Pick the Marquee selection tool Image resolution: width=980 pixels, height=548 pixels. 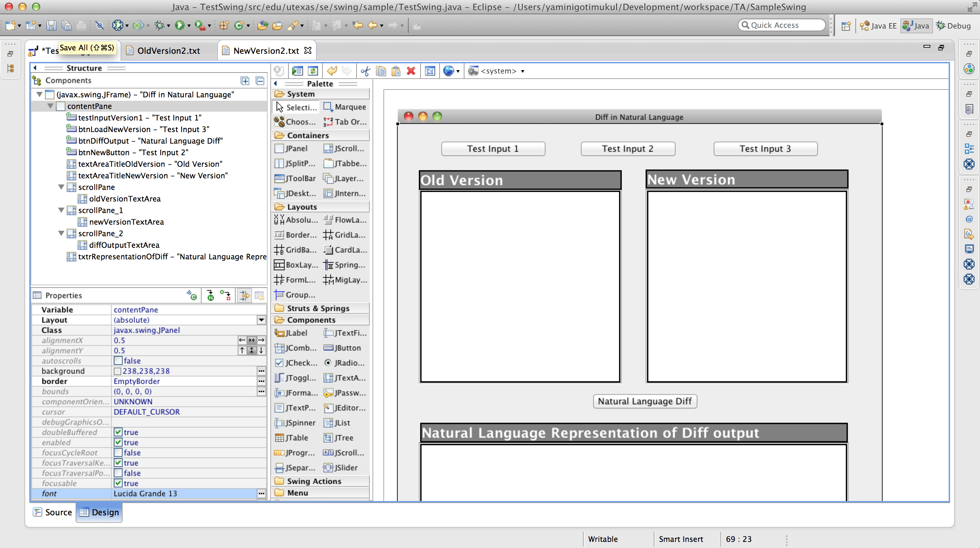[344, 107]
